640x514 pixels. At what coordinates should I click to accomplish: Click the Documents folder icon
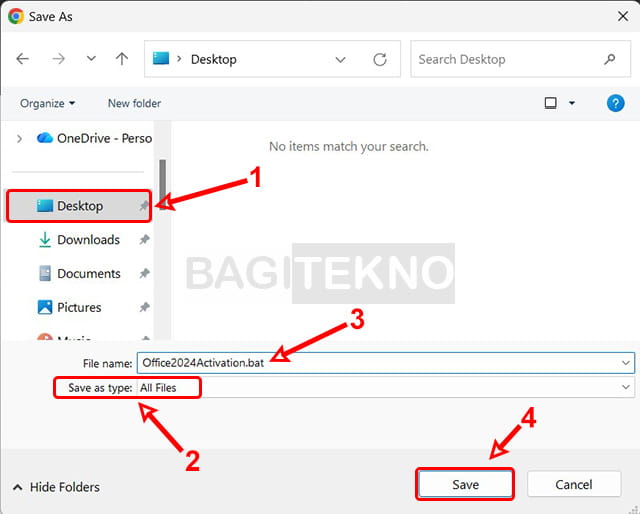45,274
